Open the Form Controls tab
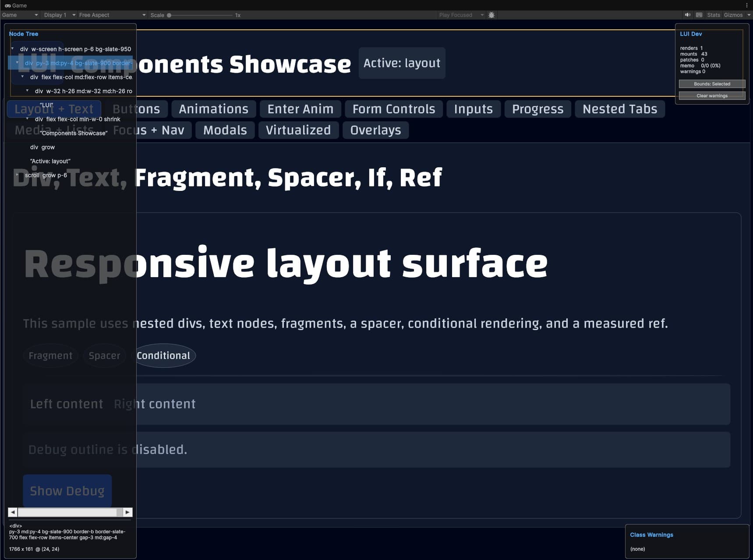 394,109
